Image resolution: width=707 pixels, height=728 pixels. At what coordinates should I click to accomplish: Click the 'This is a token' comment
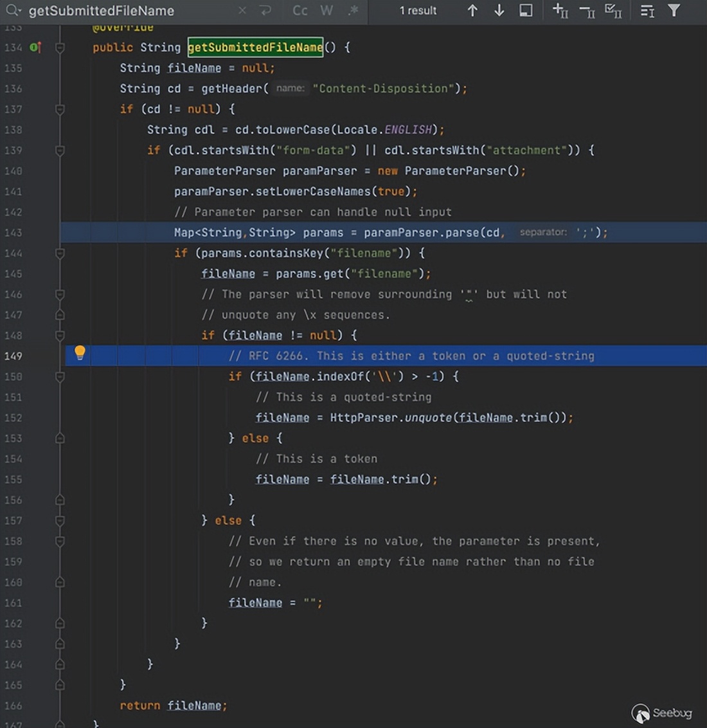click(317, 459)
